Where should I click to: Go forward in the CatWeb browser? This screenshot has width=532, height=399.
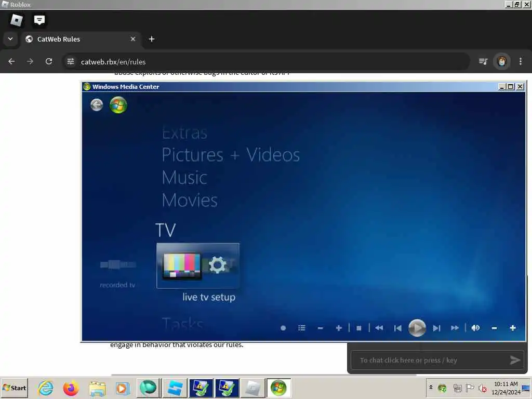tap(30, 61)
